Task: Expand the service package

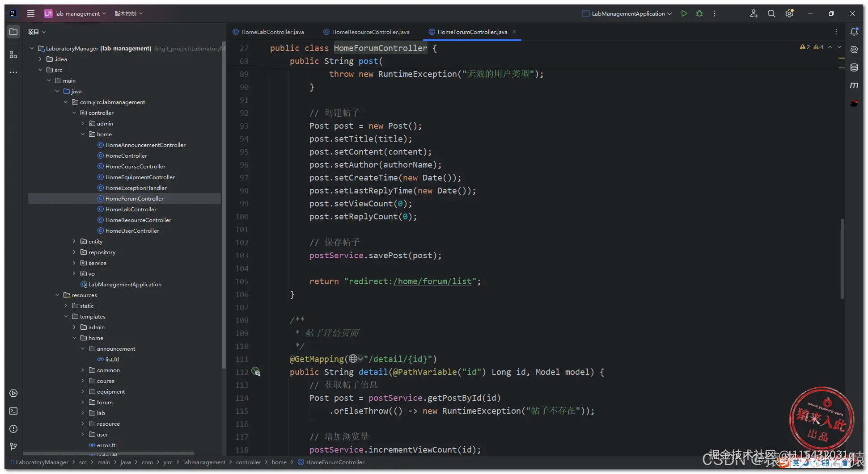Action: (x=74, y=263)
